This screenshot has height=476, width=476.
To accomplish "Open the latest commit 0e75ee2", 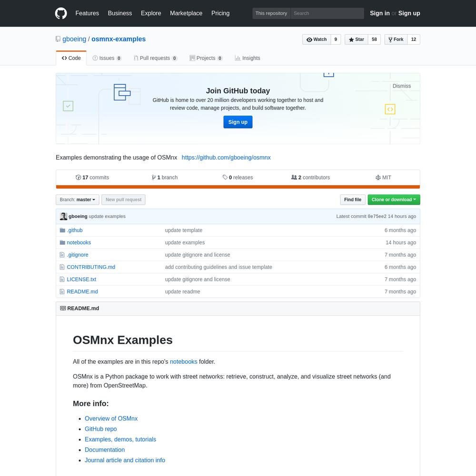I will 377,217.
